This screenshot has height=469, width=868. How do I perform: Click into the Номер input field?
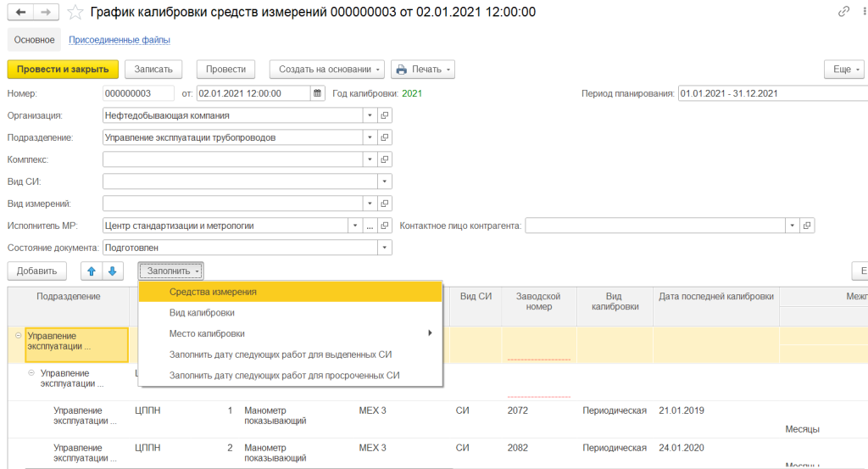click(138, 93)
